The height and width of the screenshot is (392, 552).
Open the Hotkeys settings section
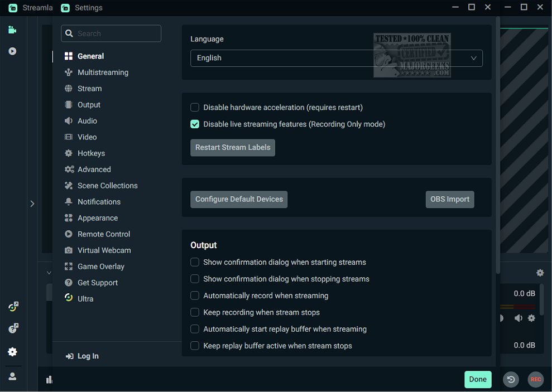(92, 153)
